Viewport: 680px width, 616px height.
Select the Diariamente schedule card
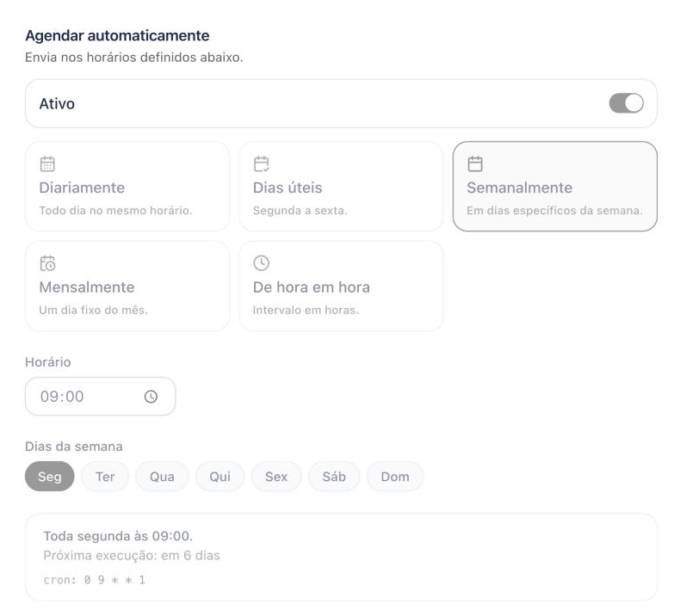pyautogui.click(x=127, y=187)
